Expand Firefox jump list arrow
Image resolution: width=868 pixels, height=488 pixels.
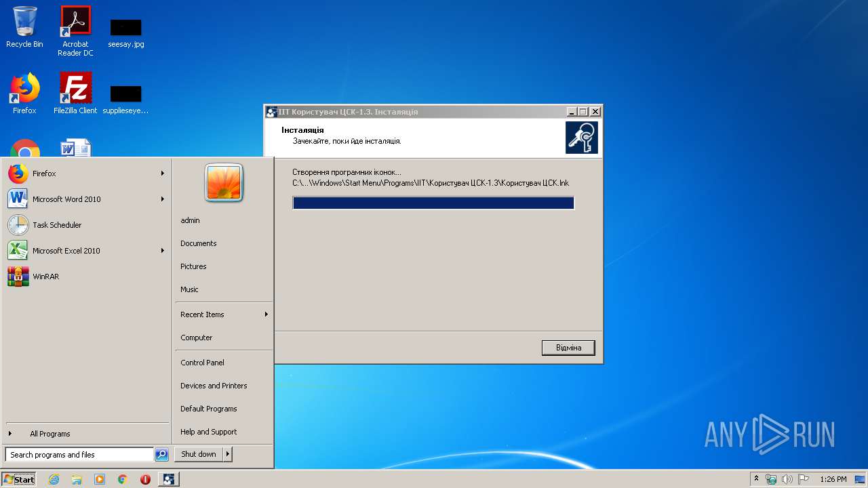(x=163, y=174)
